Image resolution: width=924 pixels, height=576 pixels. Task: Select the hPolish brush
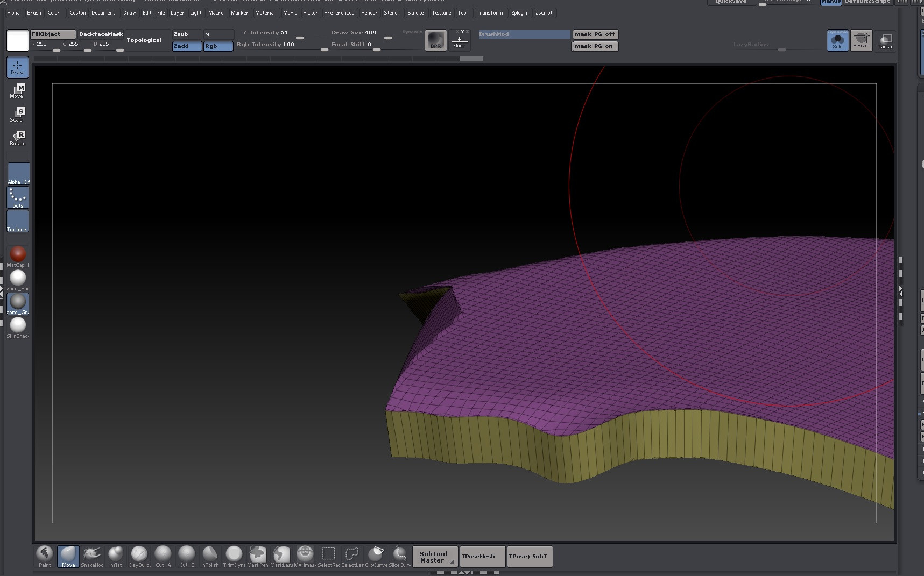pyautogui.click(x=210, y=557)
